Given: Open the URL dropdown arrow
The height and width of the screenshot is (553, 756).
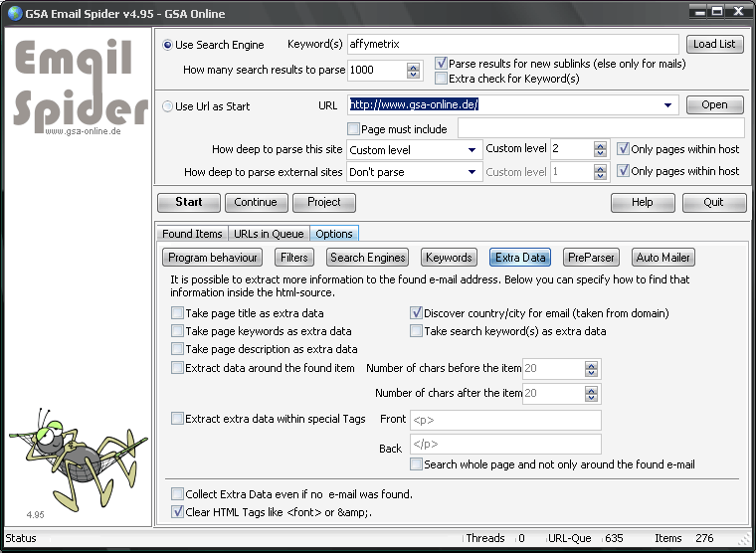Looking at the screenshot, I should point(667,105).
